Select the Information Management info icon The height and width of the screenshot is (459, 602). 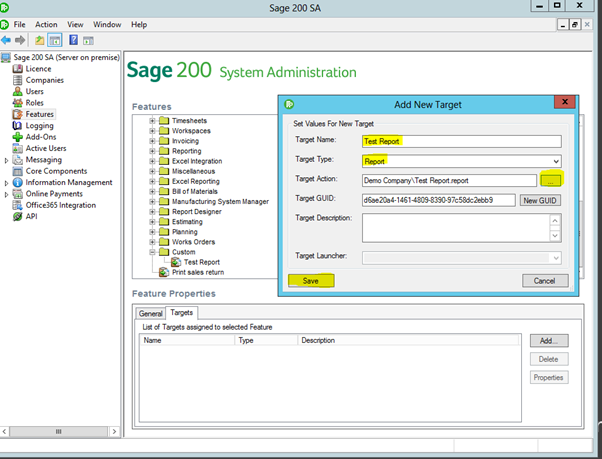pyautogui.click(x=17, y=182)
